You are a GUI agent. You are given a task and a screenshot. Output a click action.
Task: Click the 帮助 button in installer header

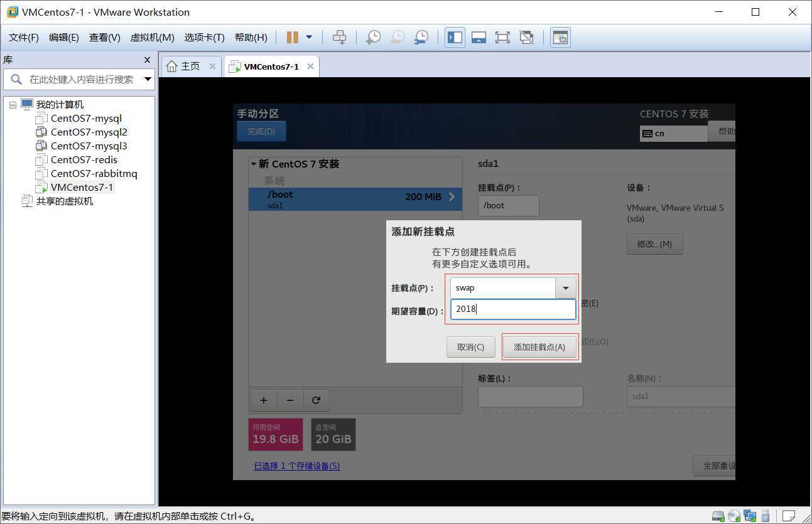[x=722, y=132]
